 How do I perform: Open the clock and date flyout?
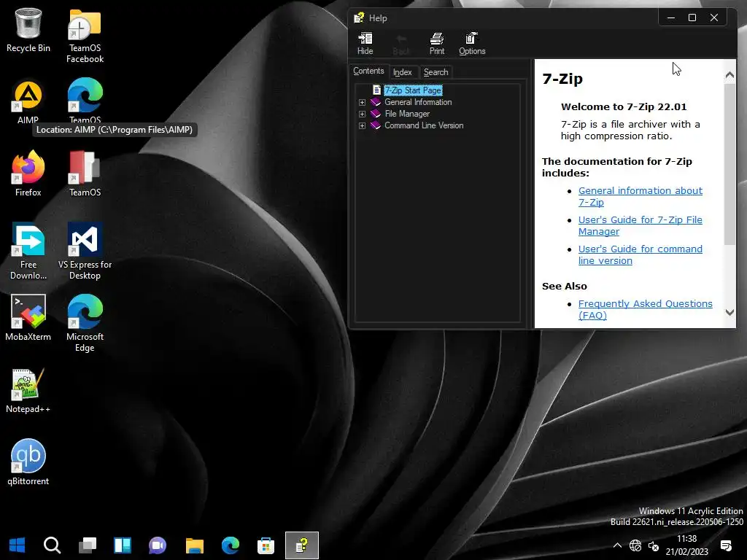pos(686,545)
